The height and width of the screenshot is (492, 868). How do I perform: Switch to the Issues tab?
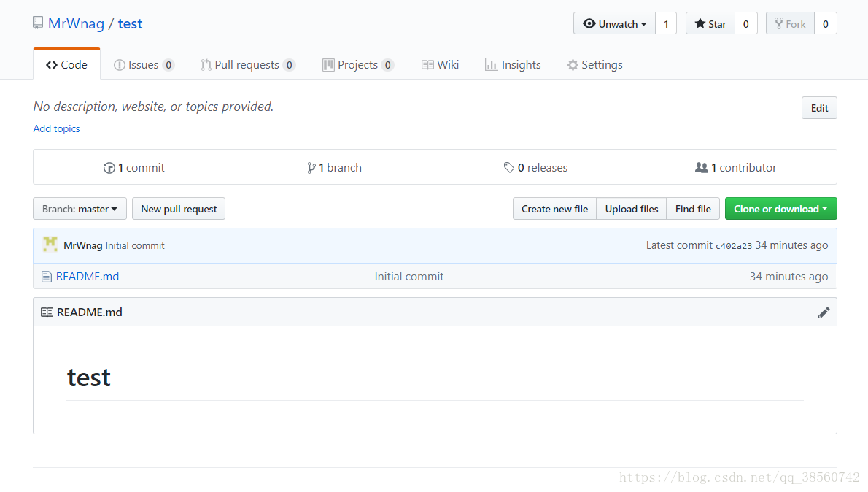coord(144,65)
